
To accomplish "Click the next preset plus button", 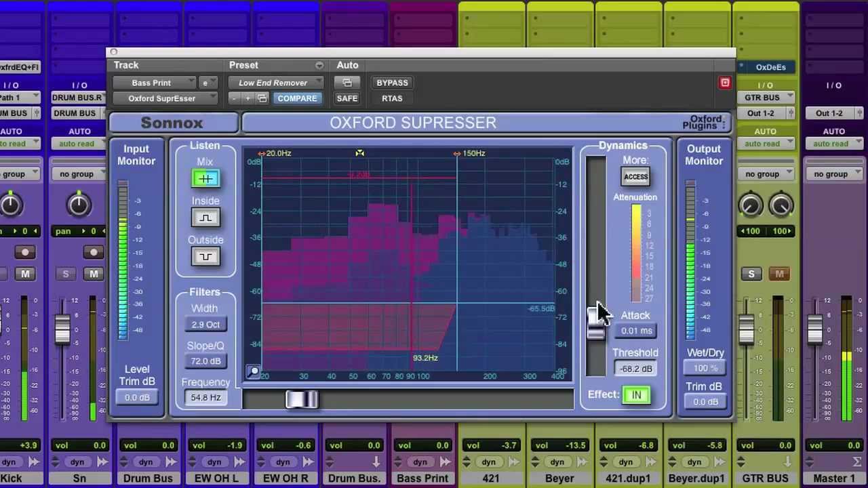I will click(248, 98).
